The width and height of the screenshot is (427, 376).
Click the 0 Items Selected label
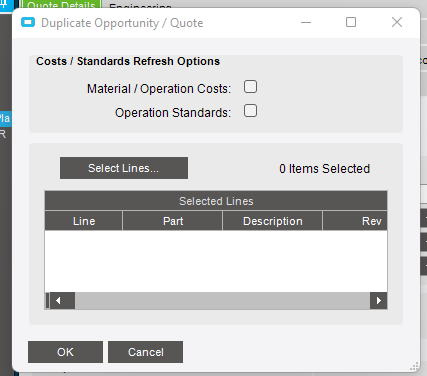tap(324, 168)
